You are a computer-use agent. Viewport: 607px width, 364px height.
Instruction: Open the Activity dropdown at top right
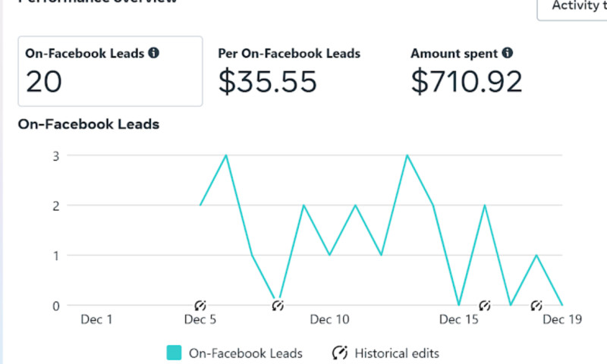[574, 6]
